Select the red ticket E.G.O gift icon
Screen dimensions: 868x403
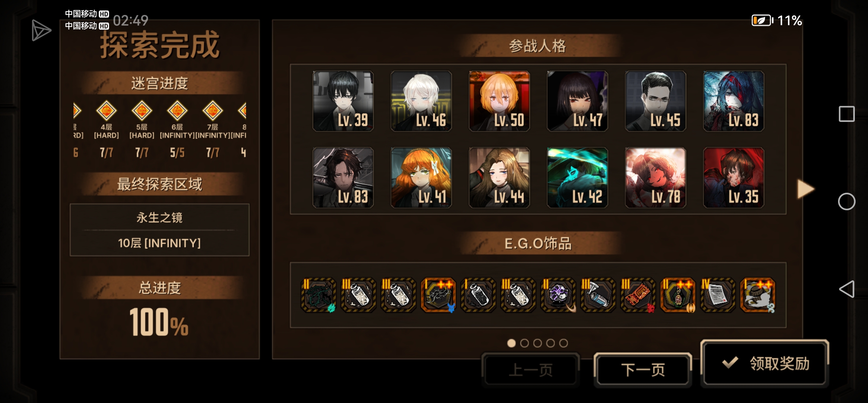638,295
